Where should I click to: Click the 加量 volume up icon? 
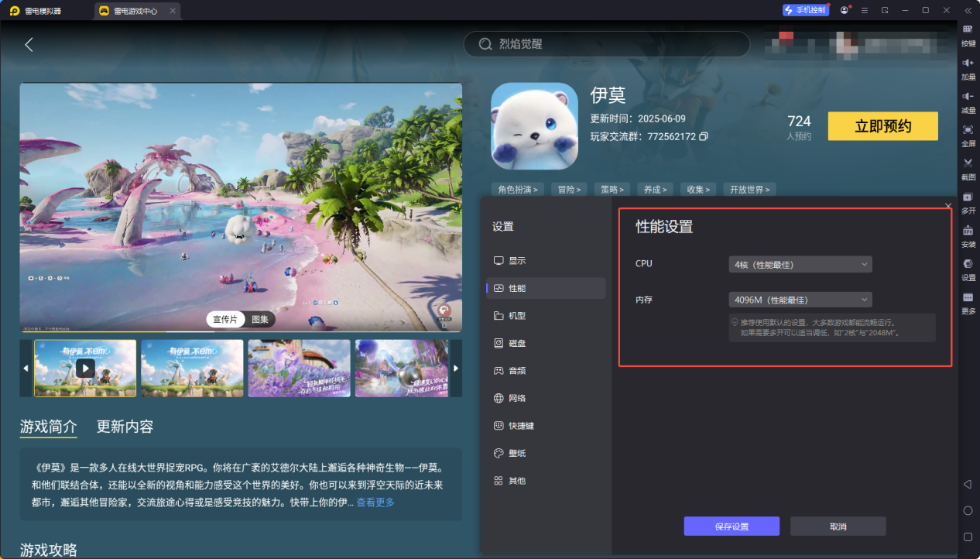coord(966,68)
